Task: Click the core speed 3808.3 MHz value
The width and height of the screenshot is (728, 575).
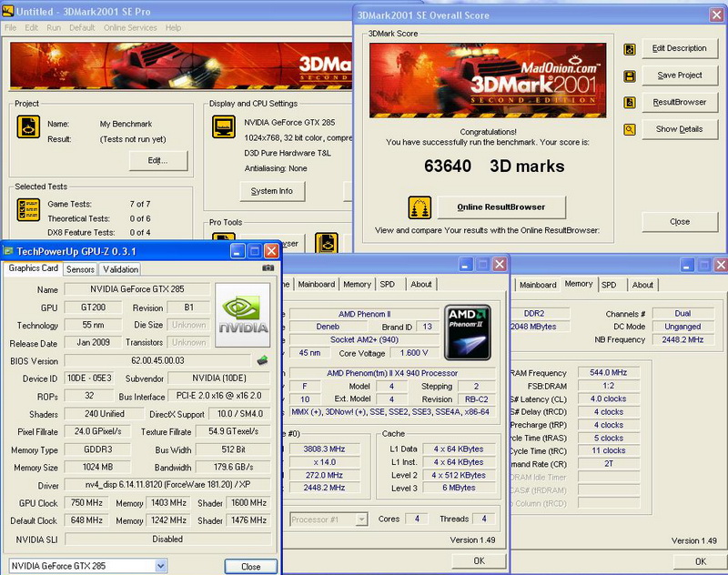Action: click(x=324, y=449)
